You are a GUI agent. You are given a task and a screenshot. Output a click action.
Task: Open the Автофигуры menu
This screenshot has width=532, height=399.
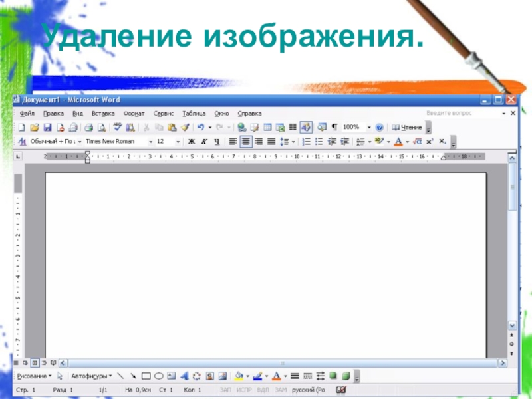pyautogui.click(x=91, y=376)
